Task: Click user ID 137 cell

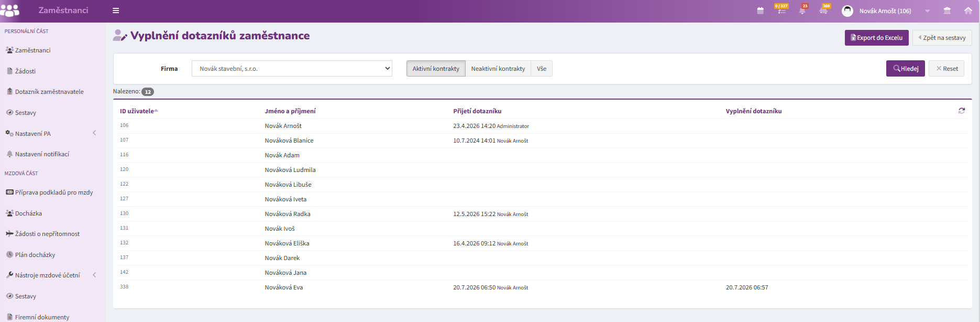Action: point(124,257)
